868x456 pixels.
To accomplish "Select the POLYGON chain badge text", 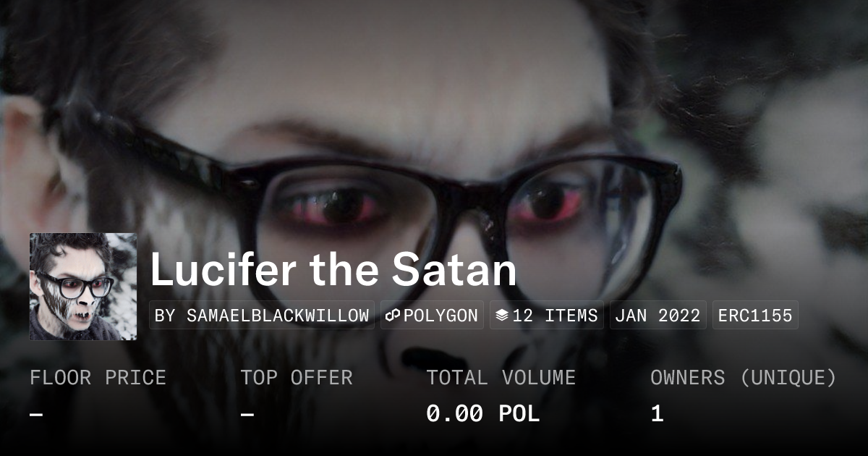I will click(x=441, y=316).
